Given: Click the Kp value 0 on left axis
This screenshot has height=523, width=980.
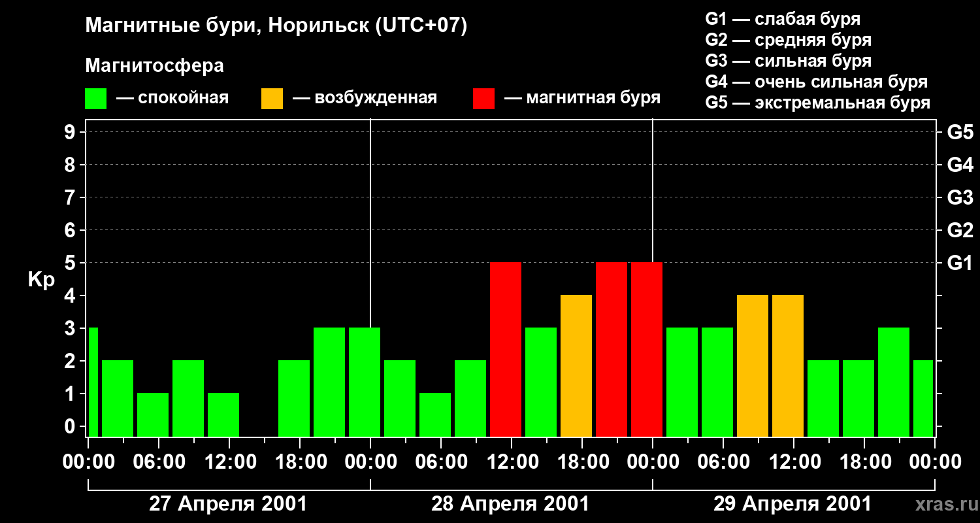Looking at the screenshot, I should coord(71,426).
